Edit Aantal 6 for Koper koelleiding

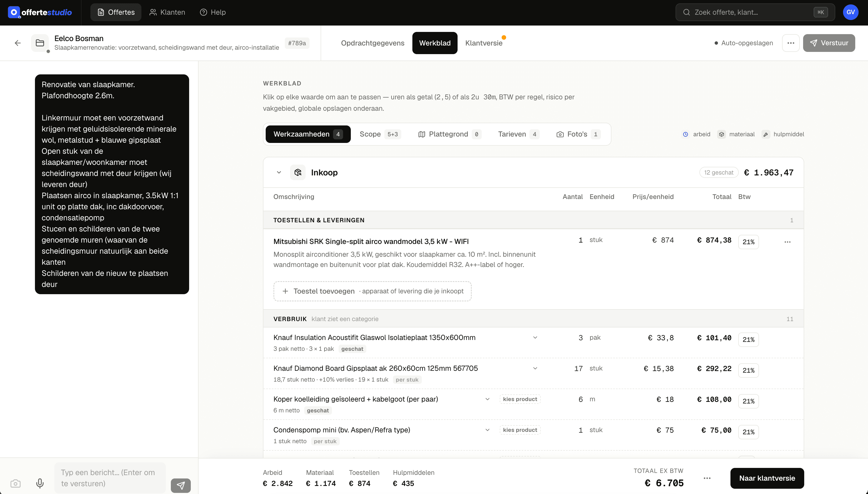581,399
